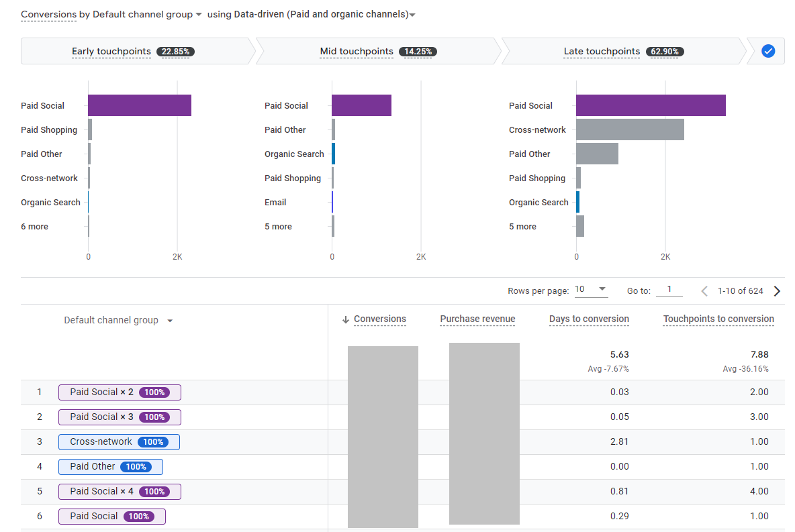Image resolution: width=795 pixels, height=532 pixels.
Task: Sort the table by Days to conversion
Action: [x=589, y=319]
